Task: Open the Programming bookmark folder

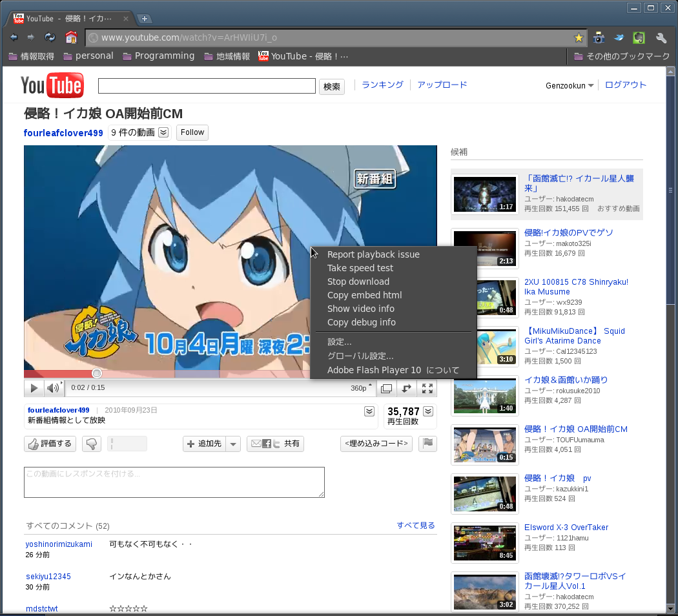Action: pyautogui.click(x=158, y=56)
